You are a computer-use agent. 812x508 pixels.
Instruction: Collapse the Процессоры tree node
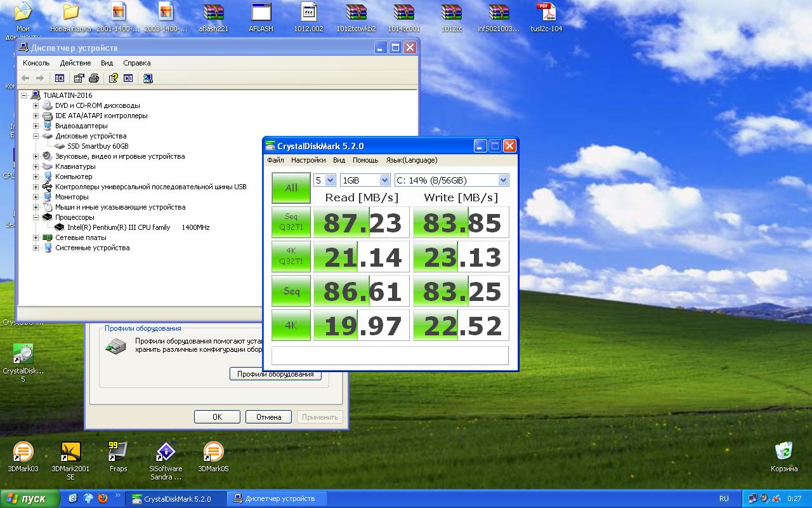36,217
